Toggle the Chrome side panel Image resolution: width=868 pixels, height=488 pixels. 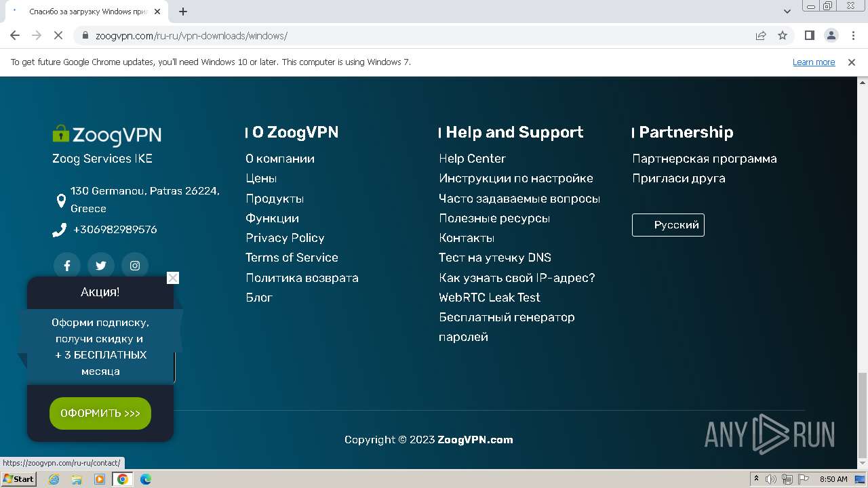tap(810, 36)
